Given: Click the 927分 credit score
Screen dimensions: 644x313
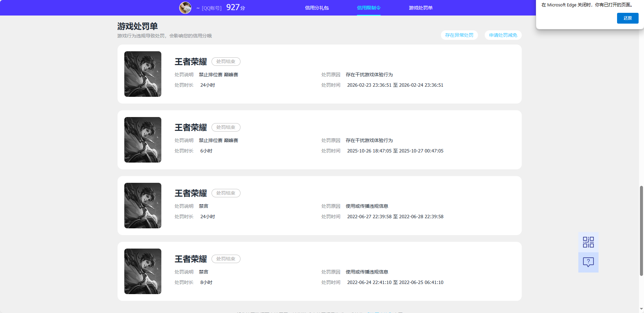Looking at the screenshot, I should point(235,7).
